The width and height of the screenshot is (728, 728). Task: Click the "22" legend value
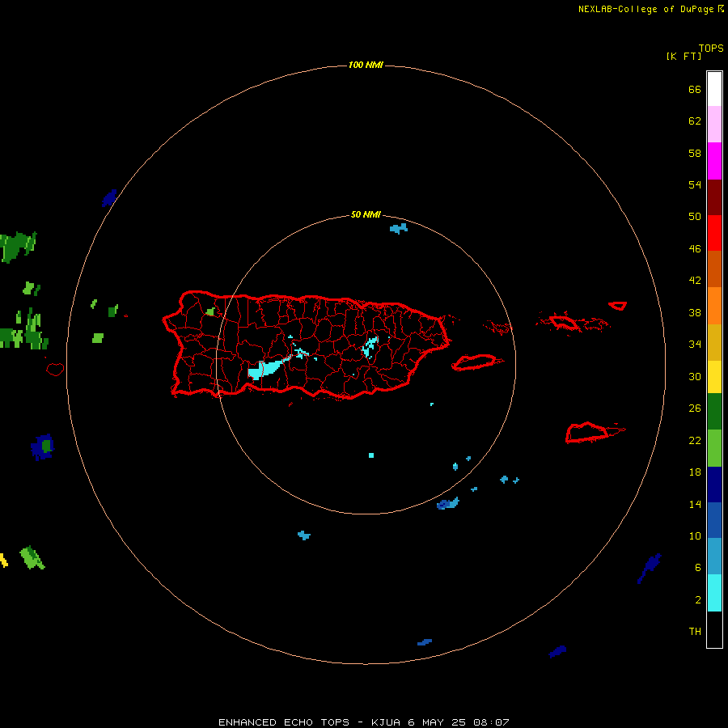(x=695, y=440)
